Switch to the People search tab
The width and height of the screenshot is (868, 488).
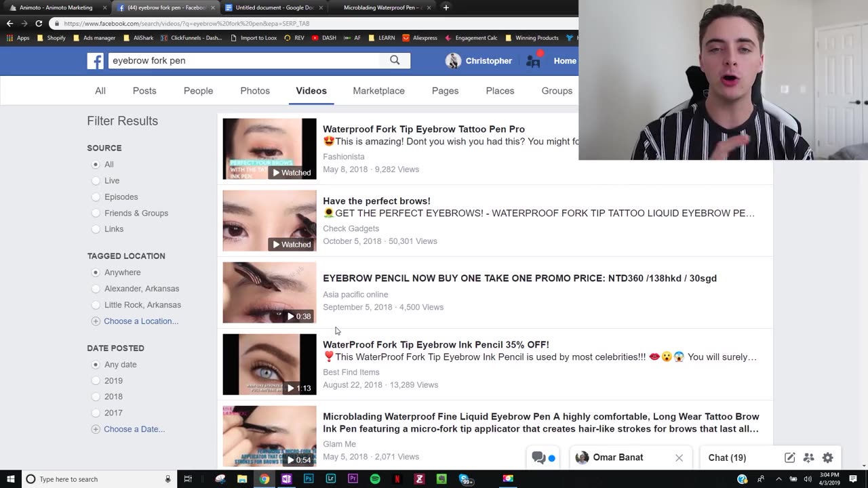198,91
